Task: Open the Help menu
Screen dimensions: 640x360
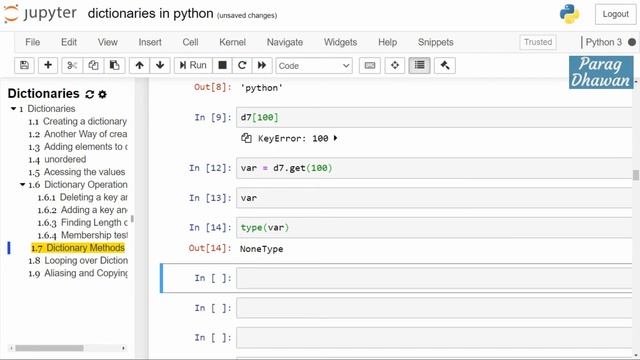Action: [387, 42]
